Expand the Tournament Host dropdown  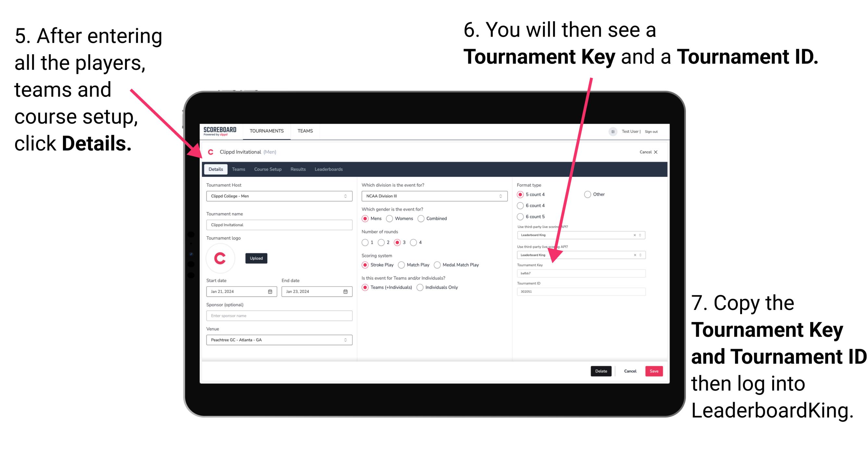pos(346,196)
